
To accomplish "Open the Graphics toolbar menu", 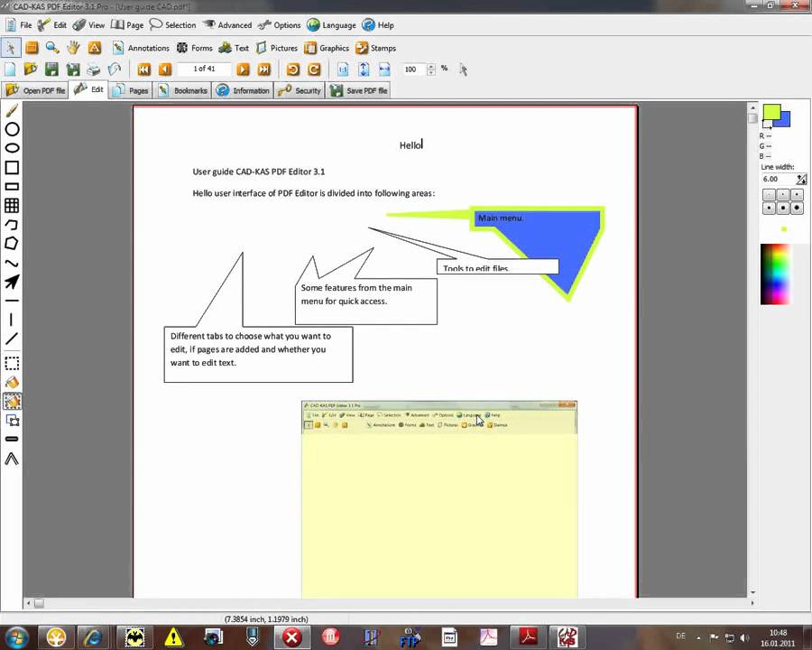I will point(327,48).
